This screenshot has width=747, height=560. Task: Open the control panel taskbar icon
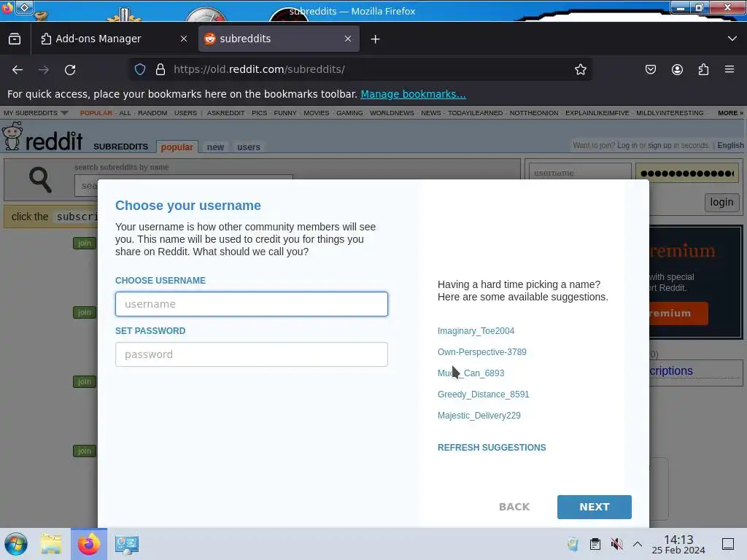tap(127, 544)
